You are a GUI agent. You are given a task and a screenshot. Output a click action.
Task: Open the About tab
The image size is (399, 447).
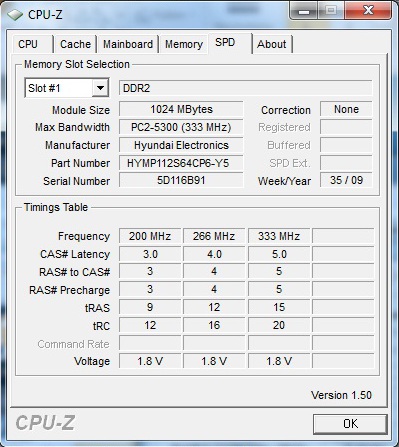click(272, 44)
